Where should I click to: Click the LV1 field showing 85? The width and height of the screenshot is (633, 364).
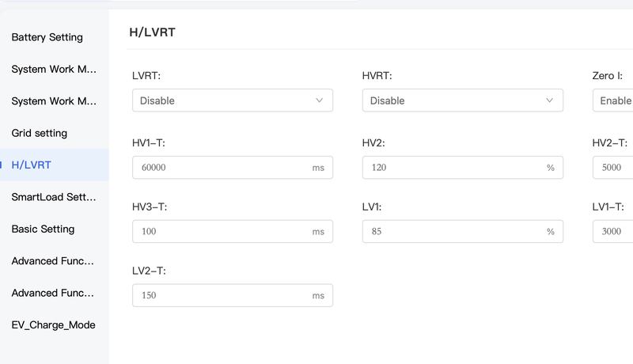(463, 231)
